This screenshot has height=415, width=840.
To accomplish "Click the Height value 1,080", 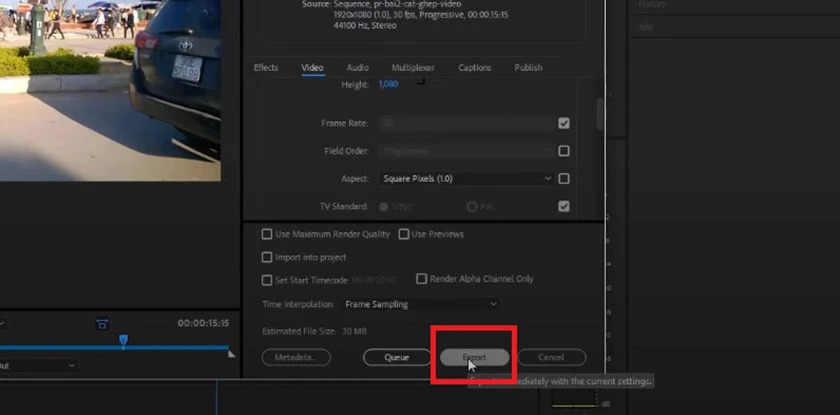I will click(x=388, y=85).
